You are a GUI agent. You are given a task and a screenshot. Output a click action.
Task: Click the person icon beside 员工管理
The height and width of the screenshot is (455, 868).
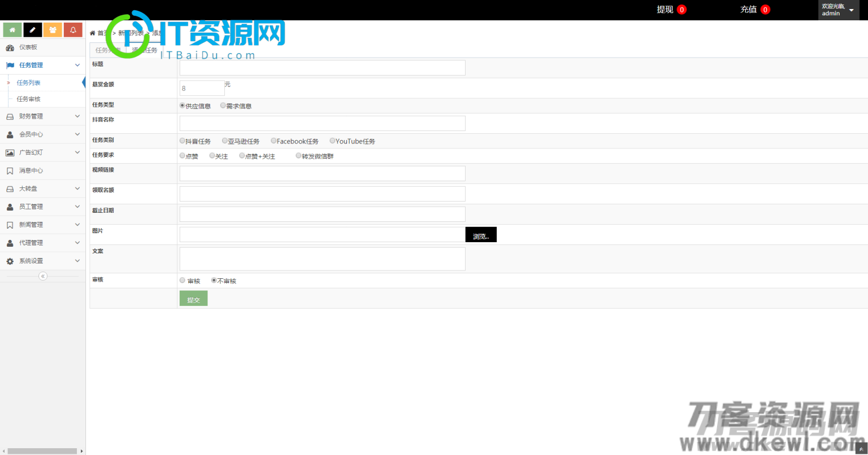click(x=10, y=207)
